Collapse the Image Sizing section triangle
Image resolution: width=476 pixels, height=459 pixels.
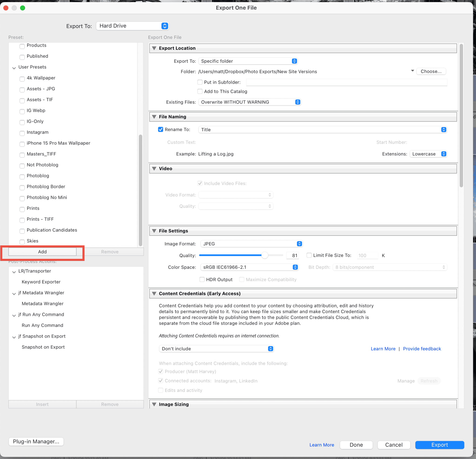[x=154, y=404]
